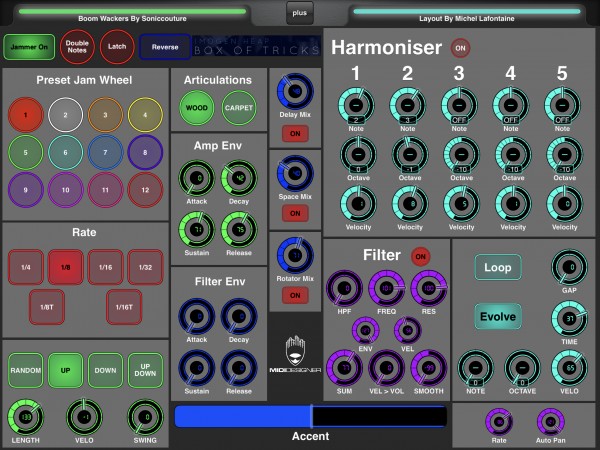The image size is (600, 450).
Task: Enable Double Notes
Action: click(x=77, y=47)
